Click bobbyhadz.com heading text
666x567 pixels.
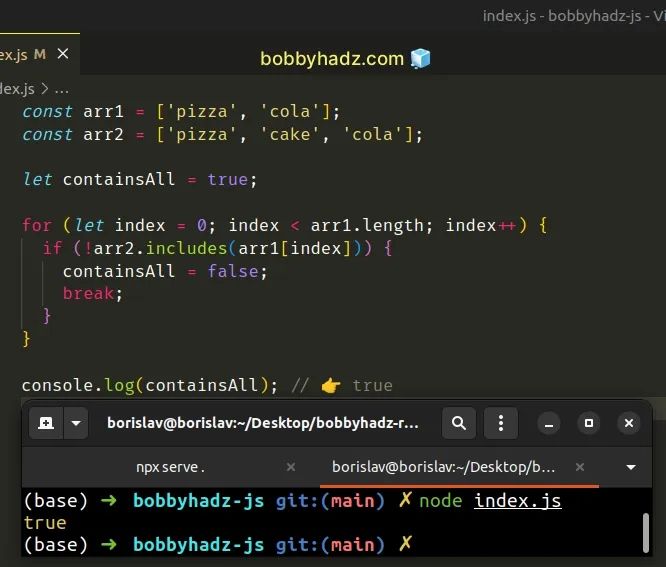pyautogui.click(x=332, y=59)
